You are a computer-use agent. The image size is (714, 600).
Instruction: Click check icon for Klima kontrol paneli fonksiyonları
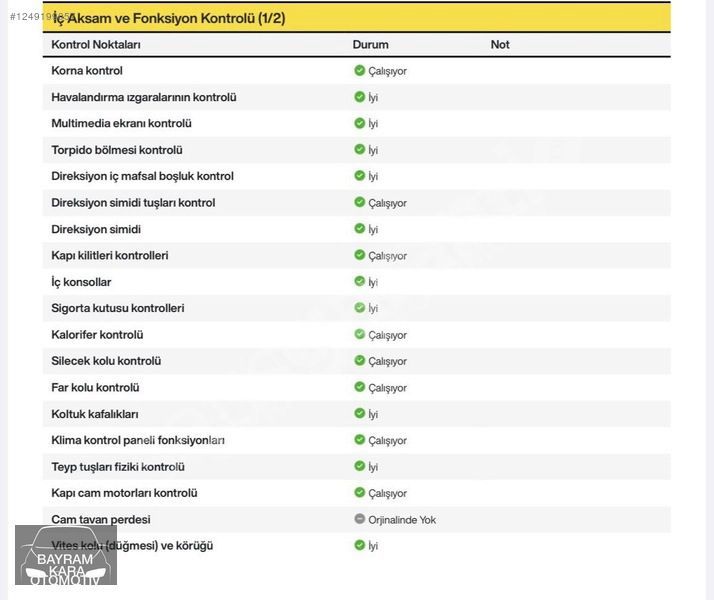click(x=360, y=439)
